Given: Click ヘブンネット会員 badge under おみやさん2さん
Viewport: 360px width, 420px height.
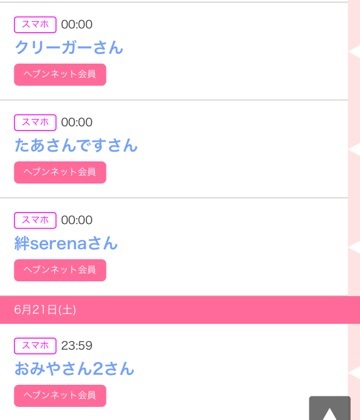Looking at the screenshot, I should pos(60,396).
